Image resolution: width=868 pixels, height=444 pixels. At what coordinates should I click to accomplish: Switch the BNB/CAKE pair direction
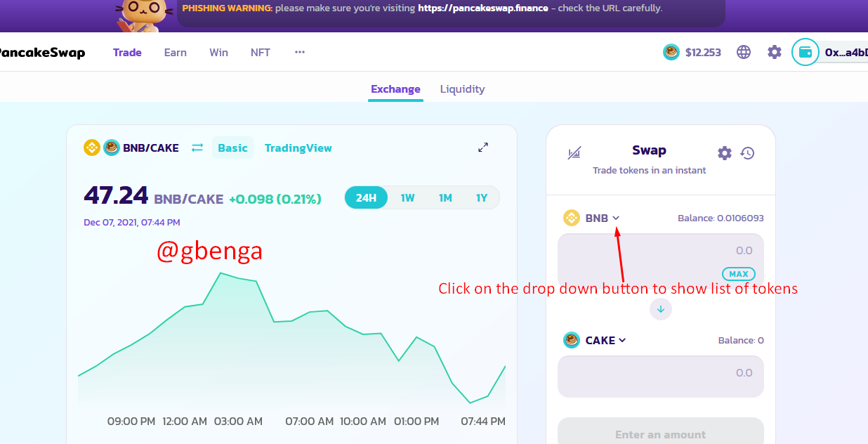(x=197, y=148)
